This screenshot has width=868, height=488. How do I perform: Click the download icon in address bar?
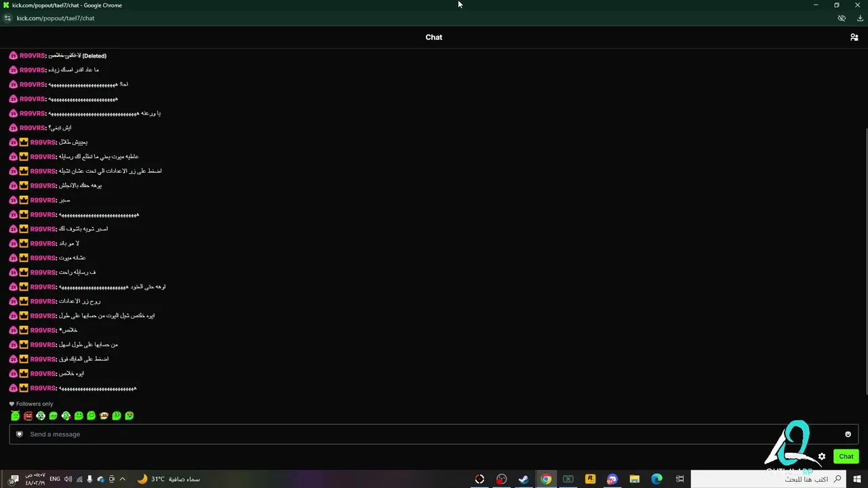coord(860,18)
